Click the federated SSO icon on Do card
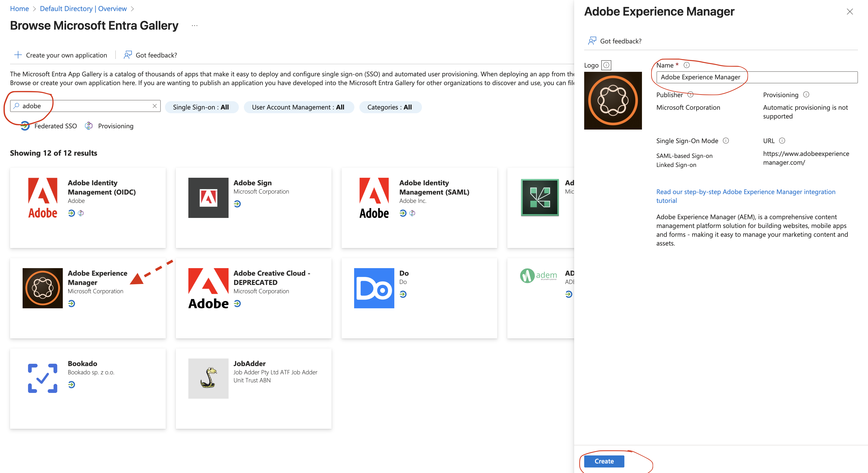The width and height of the screenshot is (868, 473). pyautogui.click(x=403, y=294)
